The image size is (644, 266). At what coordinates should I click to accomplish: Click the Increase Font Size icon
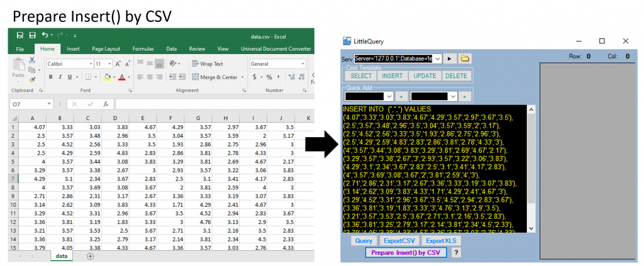(x=118, y=64)
